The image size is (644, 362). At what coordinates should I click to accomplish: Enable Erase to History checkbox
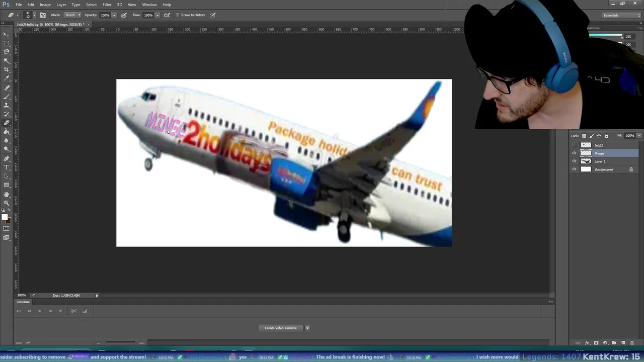178,15
